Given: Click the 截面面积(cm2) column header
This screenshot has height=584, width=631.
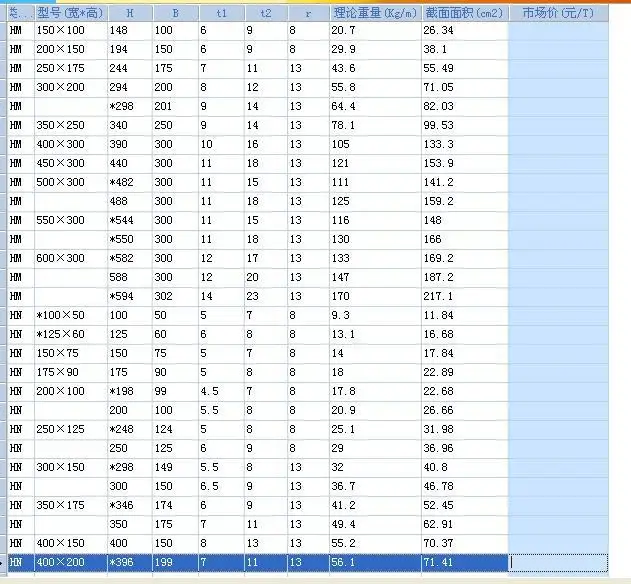Looking at the screenshot, I should click(x=465, y=13).
